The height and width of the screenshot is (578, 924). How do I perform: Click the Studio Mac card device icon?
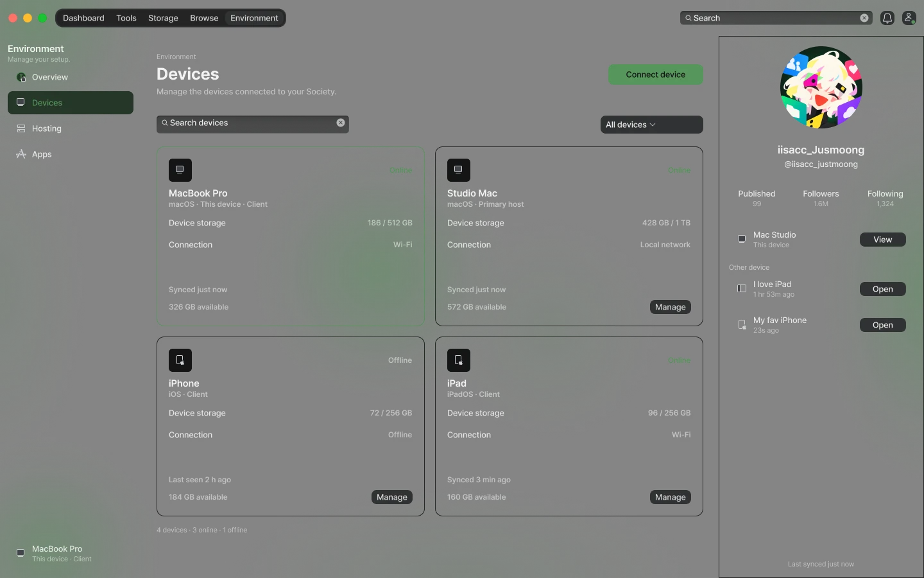pyautogui.click(x=459, y=170)
